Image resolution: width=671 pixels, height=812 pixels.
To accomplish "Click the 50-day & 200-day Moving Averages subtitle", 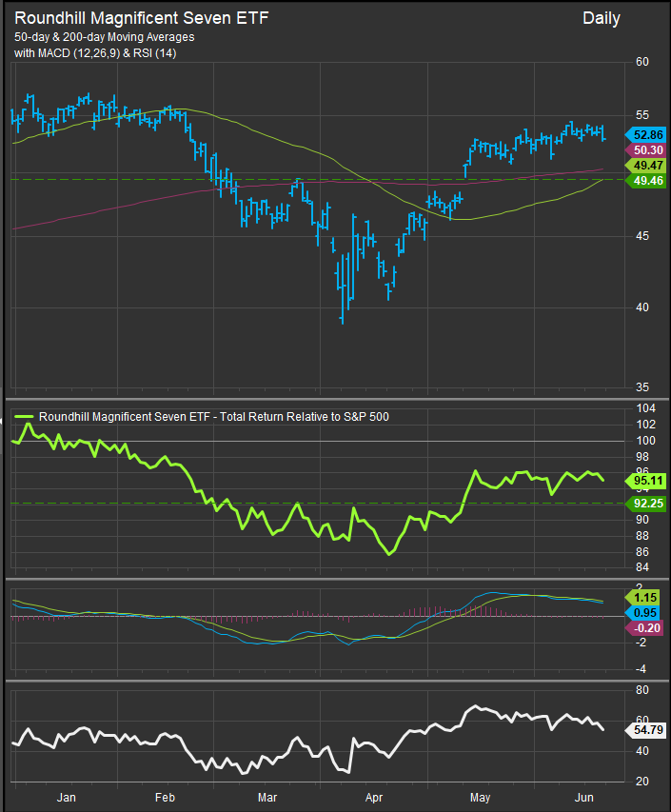I will coord(105,37).
